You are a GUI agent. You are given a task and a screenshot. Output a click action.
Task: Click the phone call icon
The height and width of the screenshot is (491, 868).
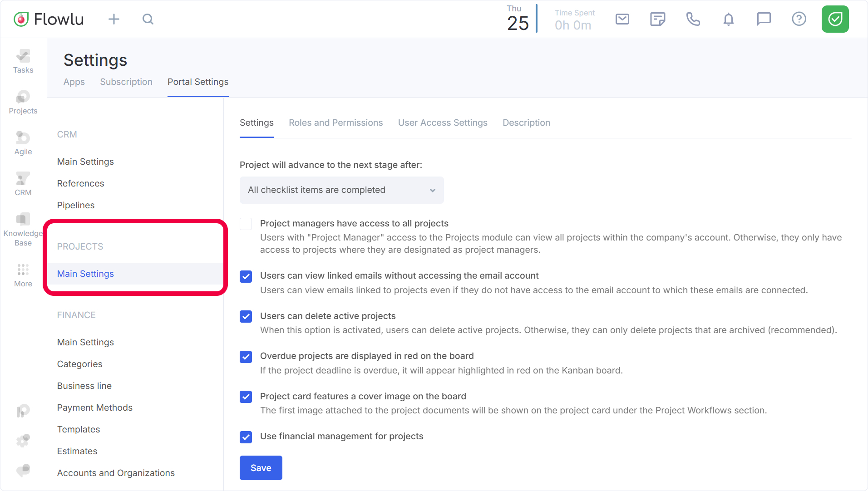click(x=693, y=19)
